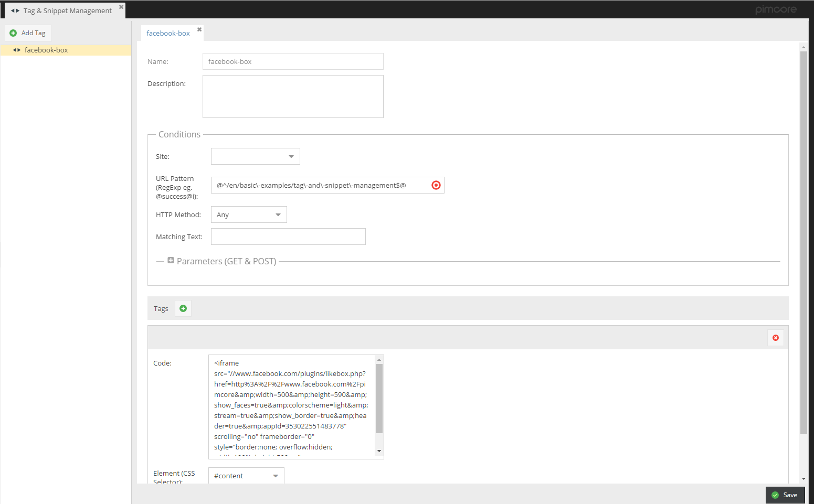The image size is (814, 504).
Task: Open the HTTP Method dropdown
Action: pyautogui.click(x=278, y=215)
